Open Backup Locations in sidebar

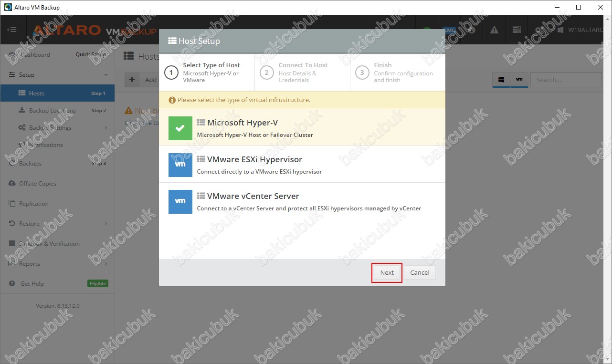click(x=57, y=110)
